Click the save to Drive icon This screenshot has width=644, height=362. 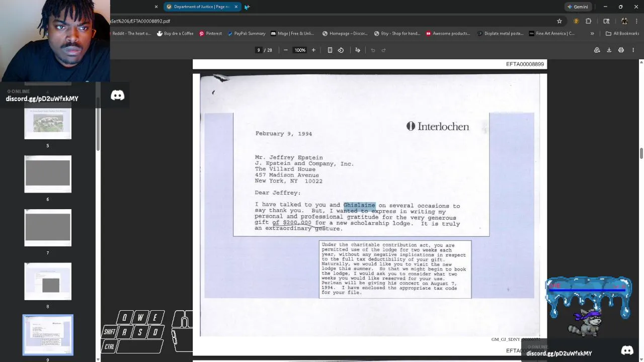pyautogui.click(x=597, y=50)
